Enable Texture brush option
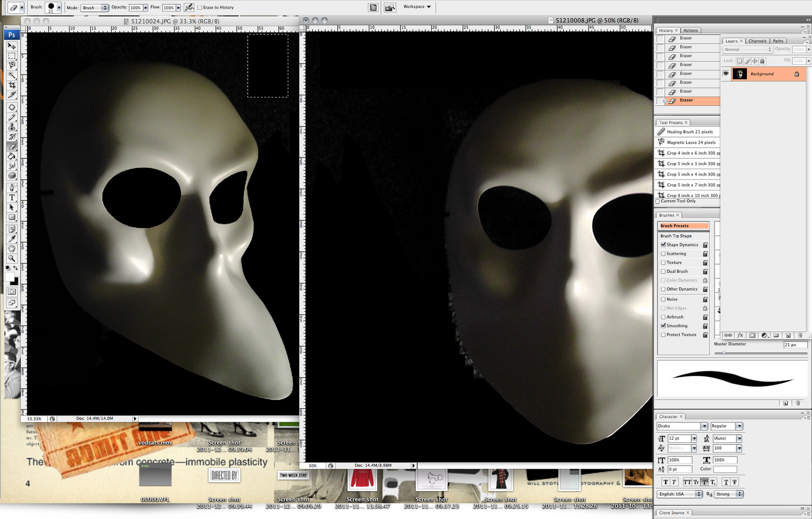 (x=663, y=263)
